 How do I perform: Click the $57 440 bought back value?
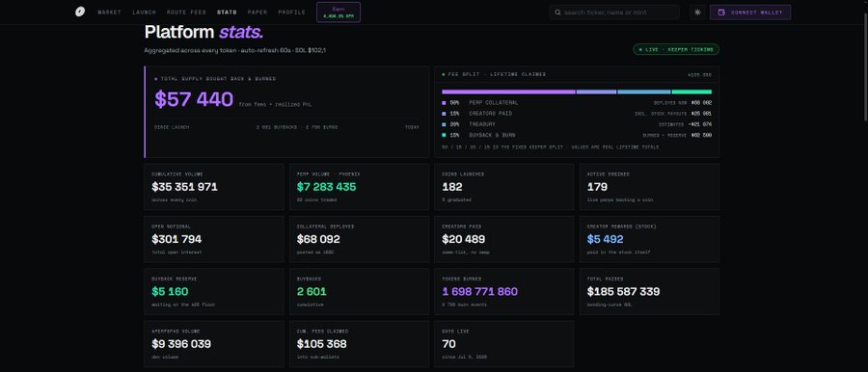pos(194,99)
